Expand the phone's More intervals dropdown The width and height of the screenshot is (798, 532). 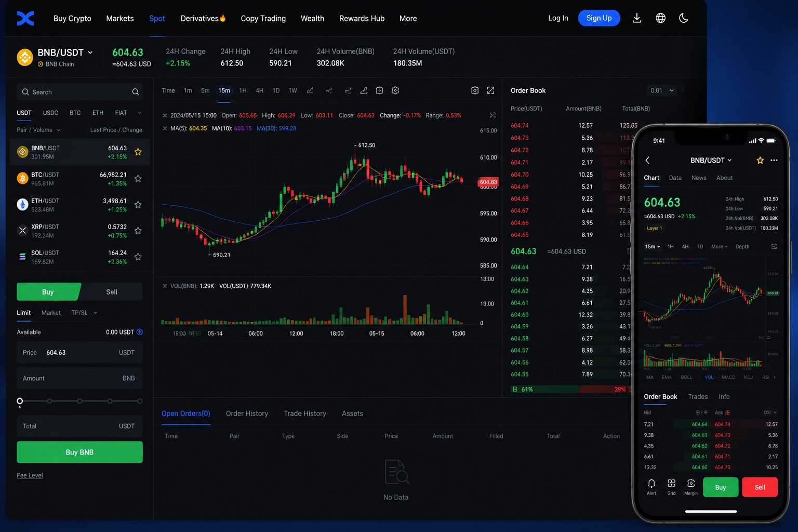click(x=720, y=247)
